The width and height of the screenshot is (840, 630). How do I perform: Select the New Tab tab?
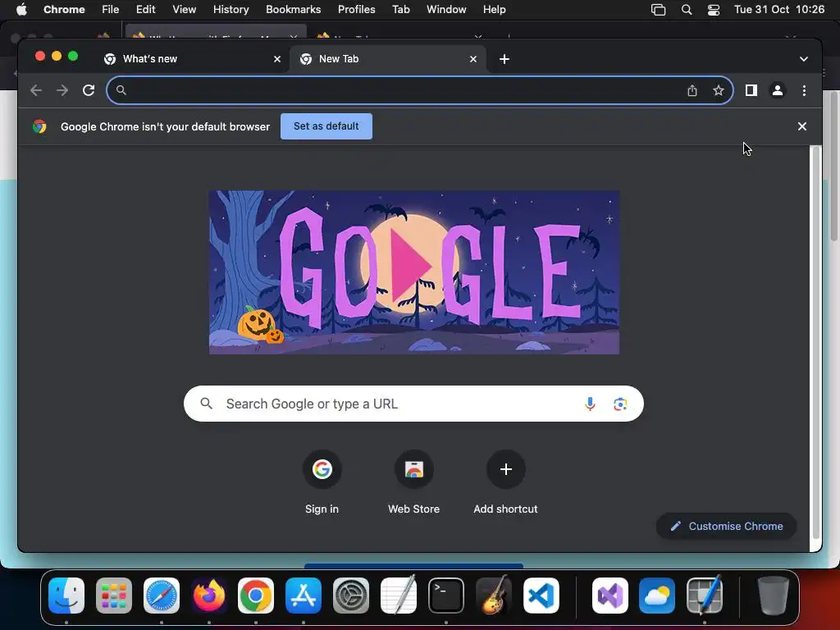[x=388, y=59]
